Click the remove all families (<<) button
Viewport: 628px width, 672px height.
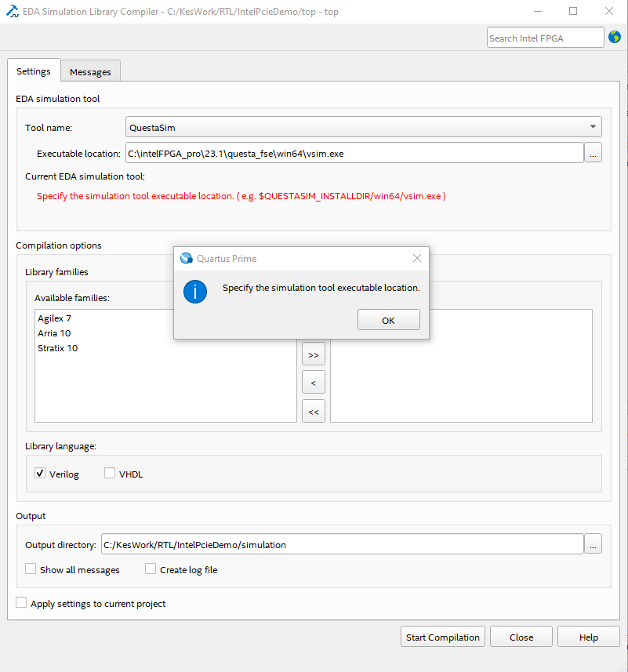click(314, 411)
